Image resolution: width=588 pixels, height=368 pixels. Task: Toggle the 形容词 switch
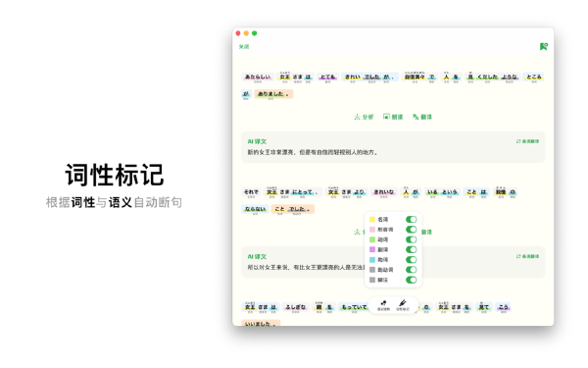411,230
